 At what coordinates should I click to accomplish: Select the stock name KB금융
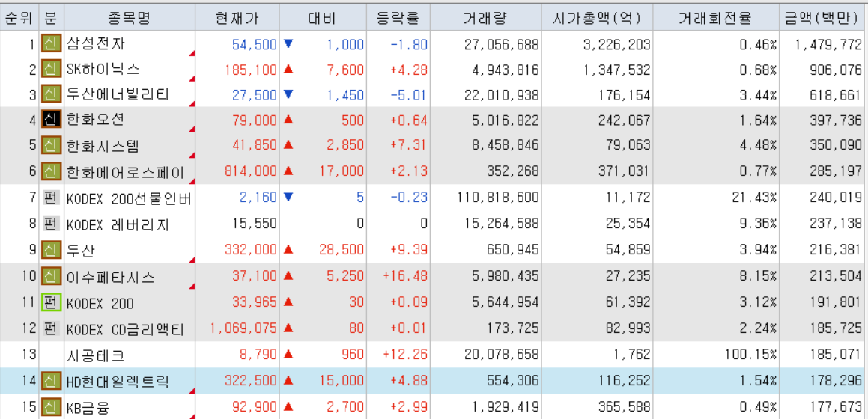click(88, 408)
